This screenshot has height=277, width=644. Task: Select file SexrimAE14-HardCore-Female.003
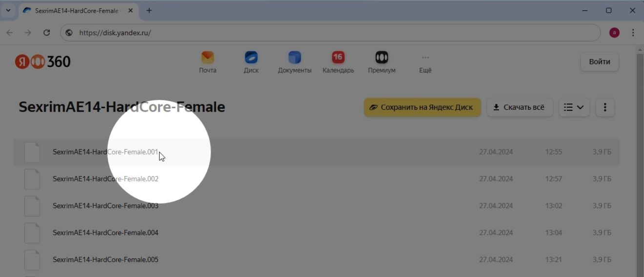tap(105, 206)
